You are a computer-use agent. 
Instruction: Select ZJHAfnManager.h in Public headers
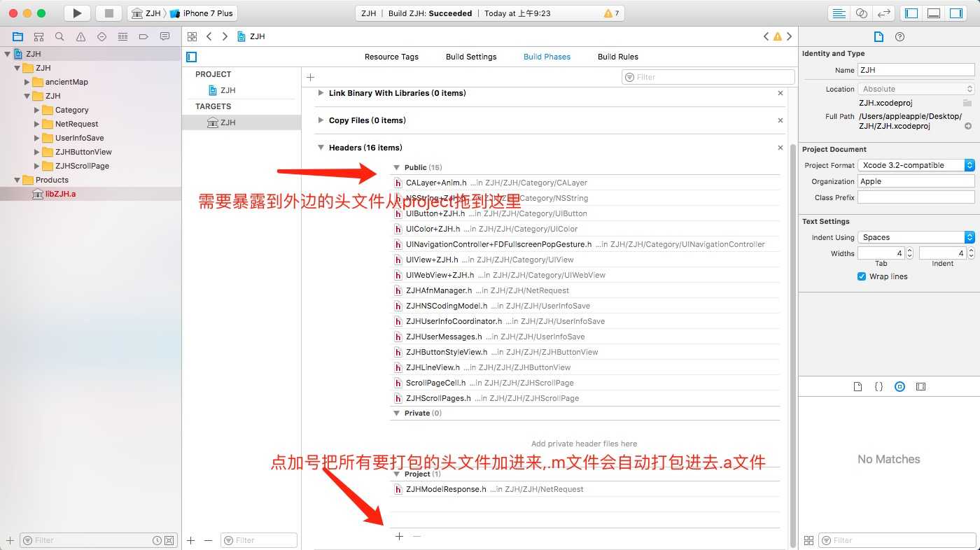pyautogui.click(x=439, y=290)
